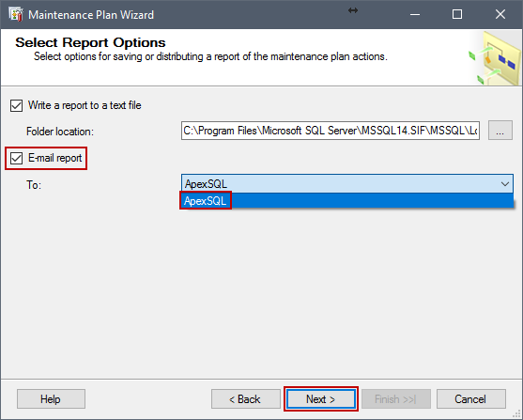
Task: Click the horizontal resize cursor icon in title bar
Action: [353, 10]
